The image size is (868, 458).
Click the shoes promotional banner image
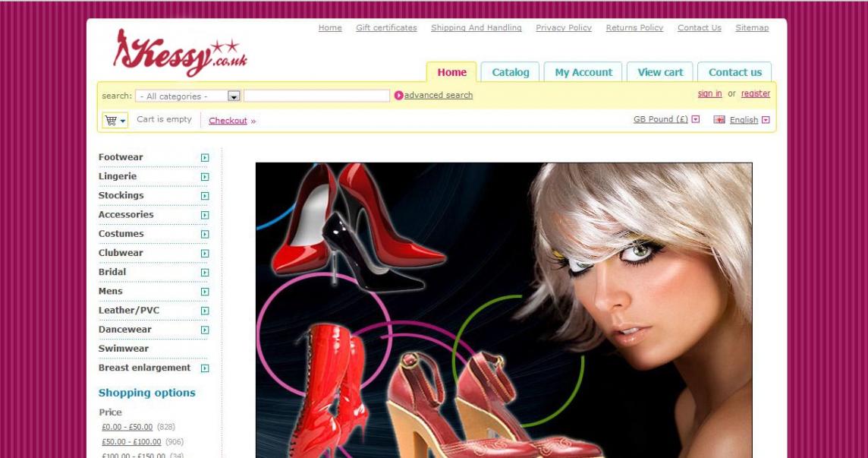tap(504, 310)
